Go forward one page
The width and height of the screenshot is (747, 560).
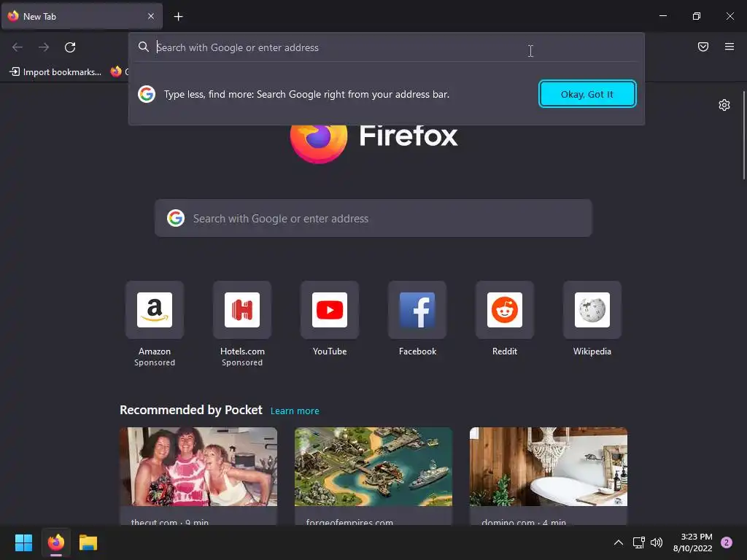pos(44,47)
